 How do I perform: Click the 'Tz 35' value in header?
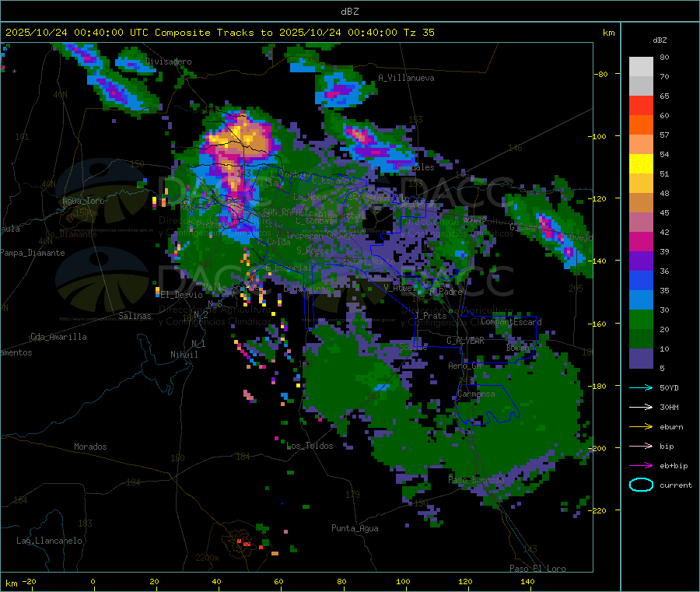tap(419, 33)
